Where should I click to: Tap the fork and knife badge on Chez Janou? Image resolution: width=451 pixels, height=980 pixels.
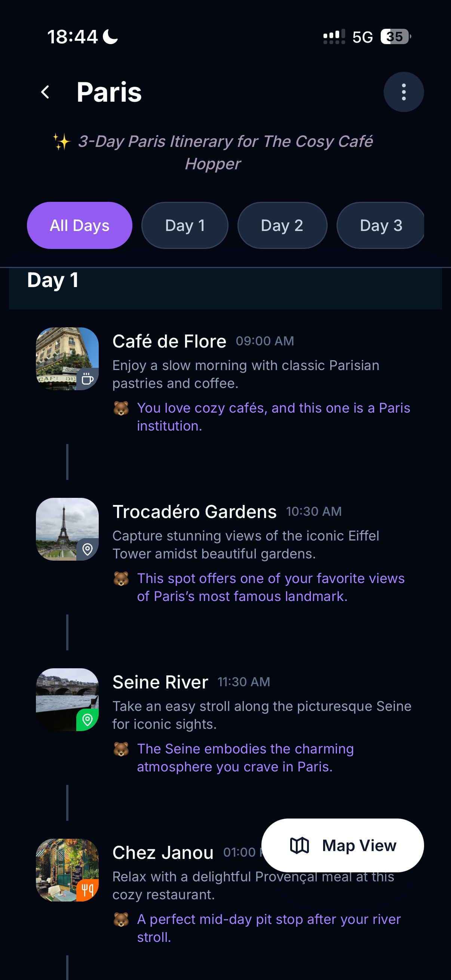[88, 890]
